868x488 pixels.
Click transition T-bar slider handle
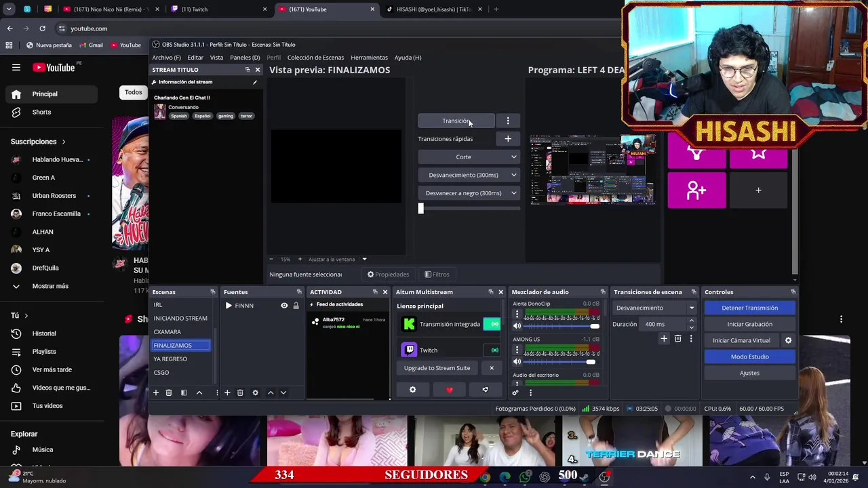click(420, 209)
